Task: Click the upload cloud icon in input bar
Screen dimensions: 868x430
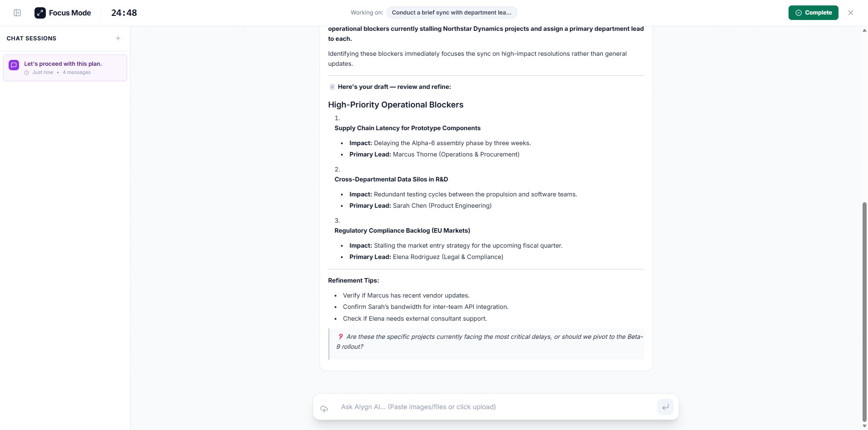Action: coord(324,409)
